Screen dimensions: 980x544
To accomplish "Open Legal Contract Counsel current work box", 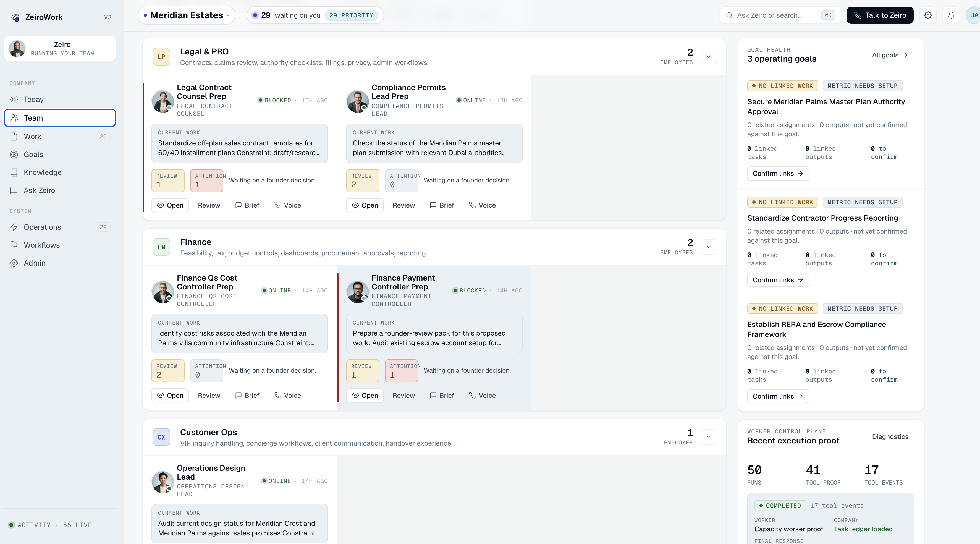I will (x=240, y=143).
